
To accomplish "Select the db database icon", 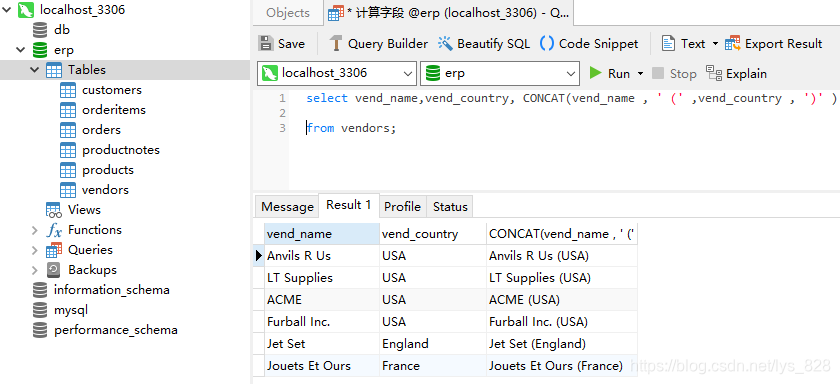I will click(40, 30).
